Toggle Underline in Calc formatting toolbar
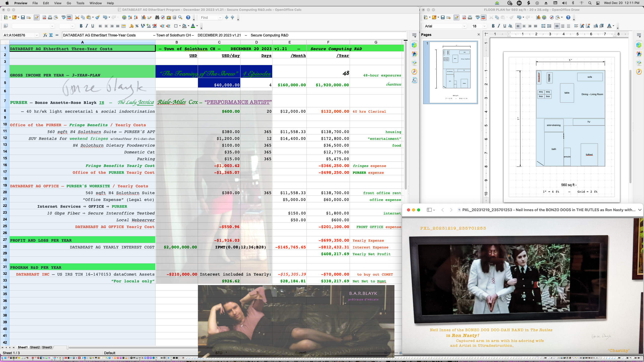The image size is (644, 362). (93, 26)
